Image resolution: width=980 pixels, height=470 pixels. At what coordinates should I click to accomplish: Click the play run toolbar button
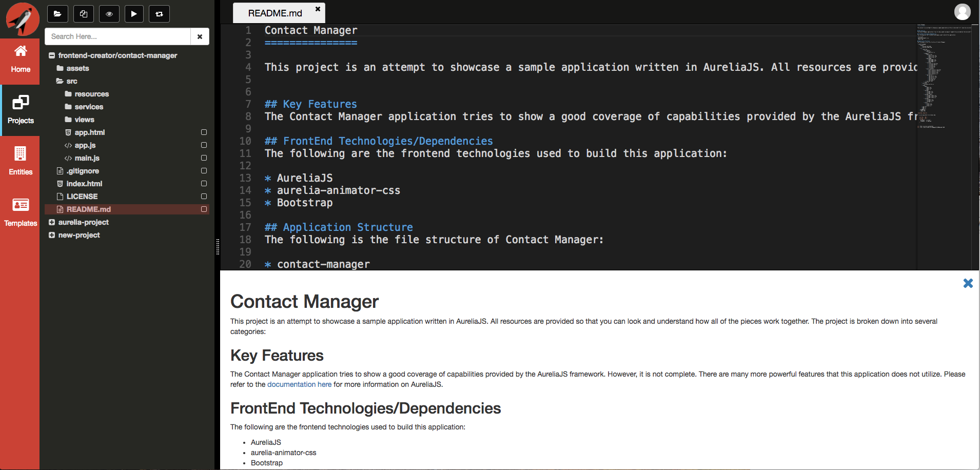coord(134,14)
